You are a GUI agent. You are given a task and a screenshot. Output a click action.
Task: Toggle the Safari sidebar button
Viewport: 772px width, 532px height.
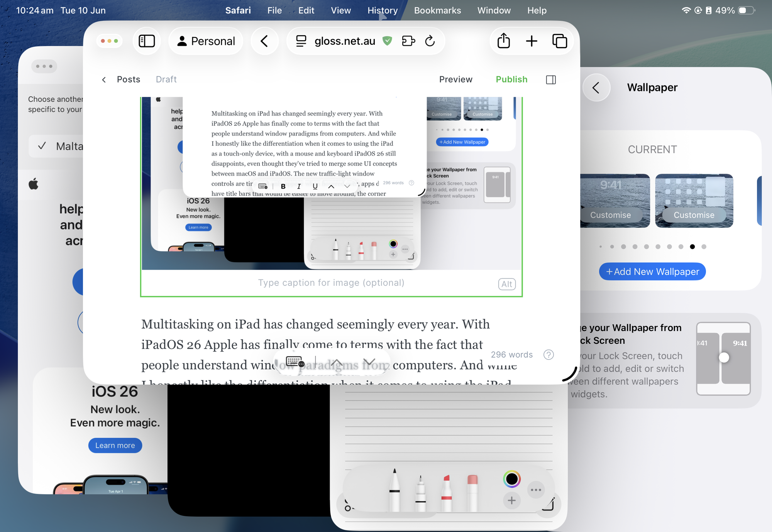147,41
